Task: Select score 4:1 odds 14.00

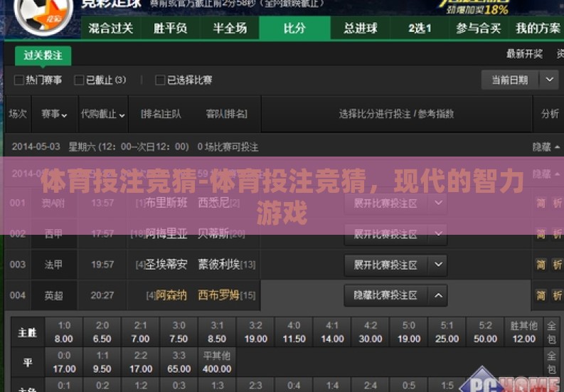Action: [332, 332]
